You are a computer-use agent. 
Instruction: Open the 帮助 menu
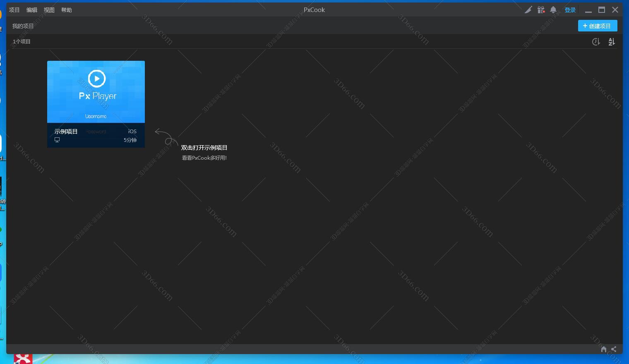pos(67,10)
